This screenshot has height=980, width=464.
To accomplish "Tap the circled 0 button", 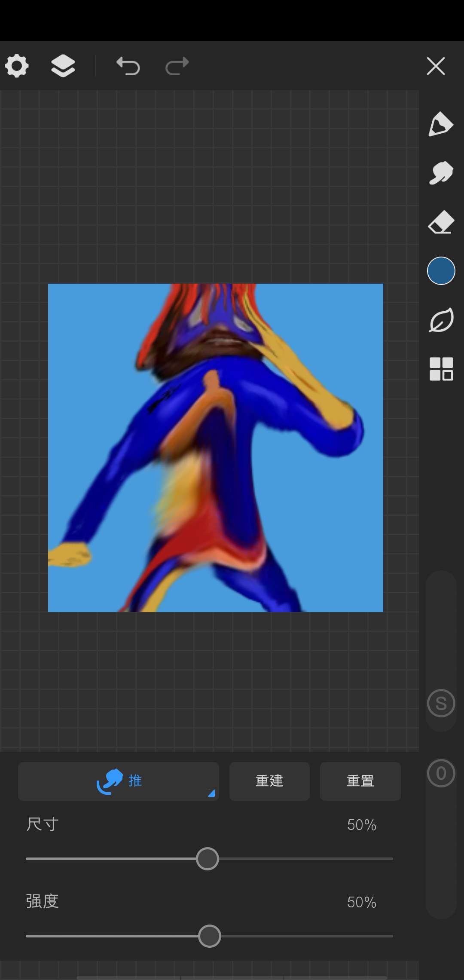I will tap(441, 773).
